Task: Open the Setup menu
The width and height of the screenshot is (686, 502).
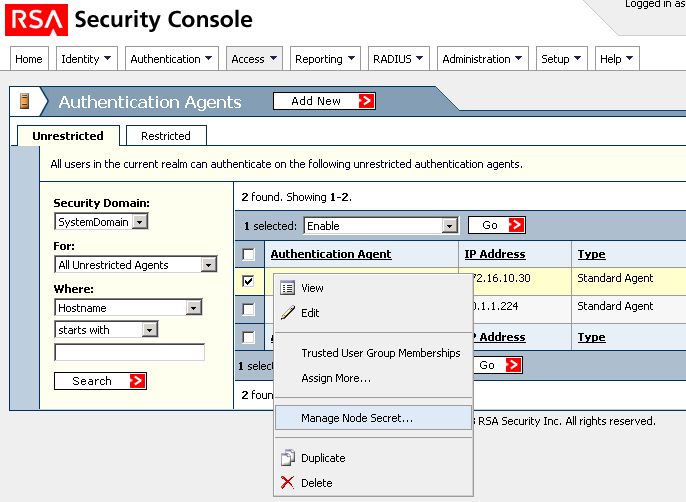Action: click(x=561, y=59)
